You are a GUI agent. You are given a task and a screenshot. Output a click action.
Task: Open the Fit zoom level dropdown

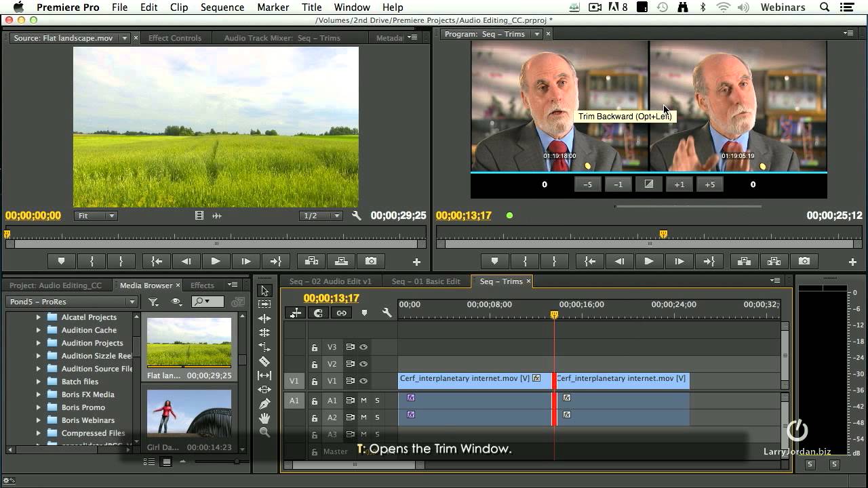pos(96,216)
